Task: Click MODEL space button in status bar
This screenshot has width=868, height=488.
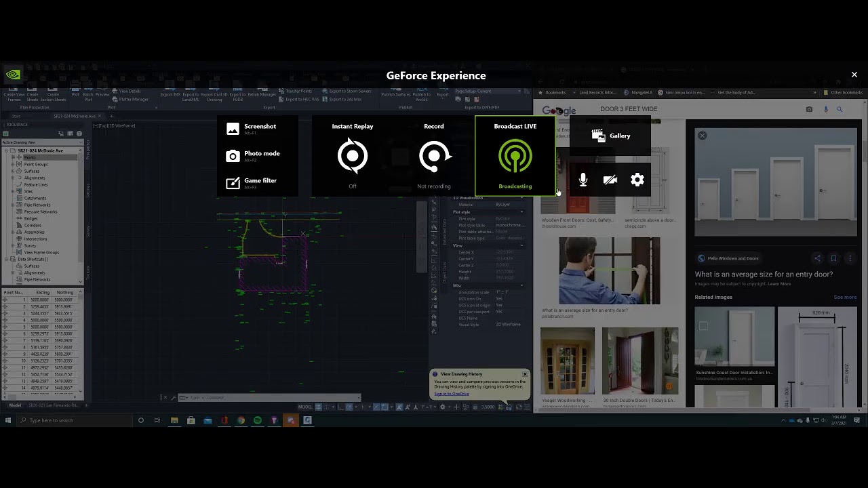Action: click(305, 407)
